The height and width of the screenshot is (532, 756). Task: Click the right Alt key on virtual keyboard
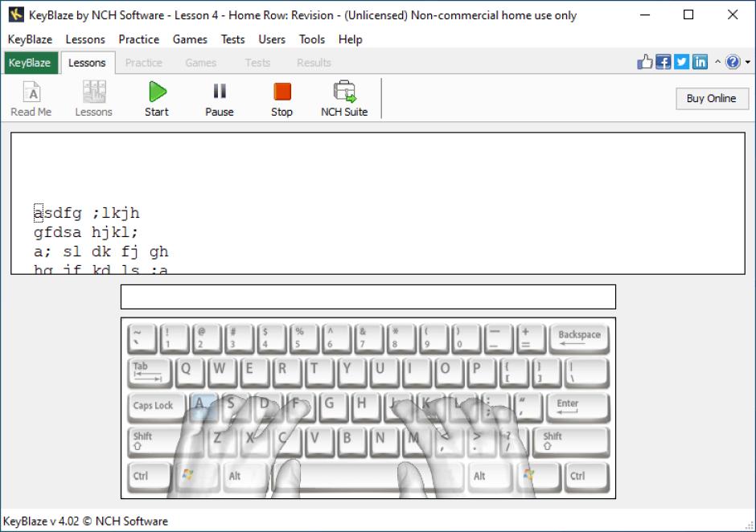(x=491, y=477)
